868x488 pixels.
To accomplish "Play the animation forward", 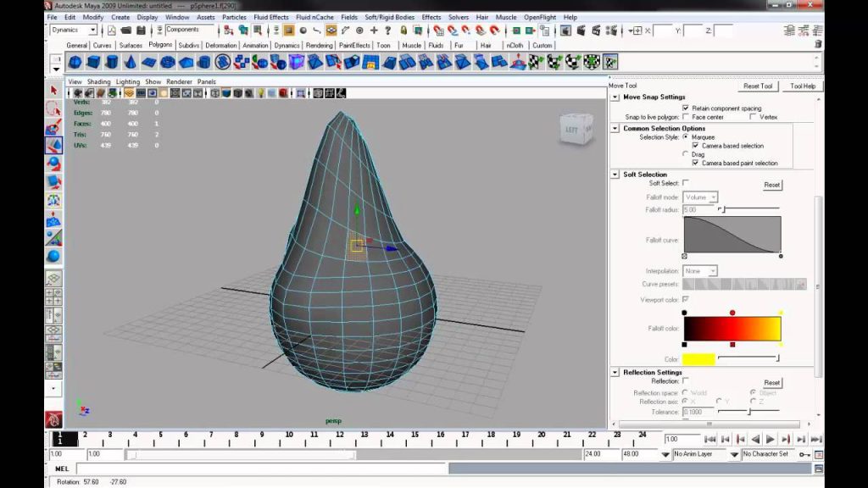I will (770, 440).
